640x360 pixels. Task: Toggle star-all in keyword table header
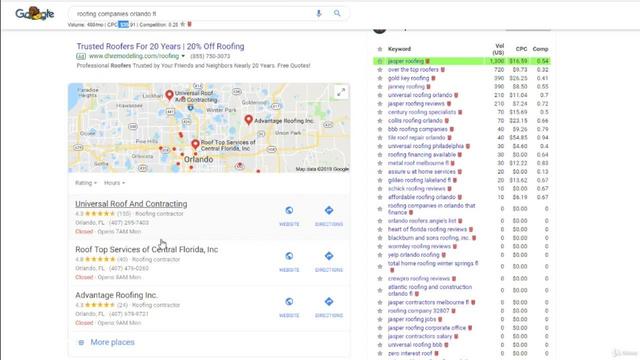380,49
